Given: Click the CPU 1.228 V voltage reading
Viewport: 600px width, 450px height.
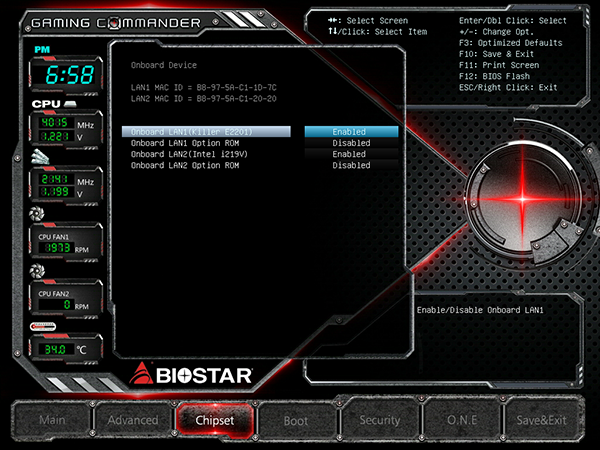Looking at the screenshot, I should [x=55, y=136].
